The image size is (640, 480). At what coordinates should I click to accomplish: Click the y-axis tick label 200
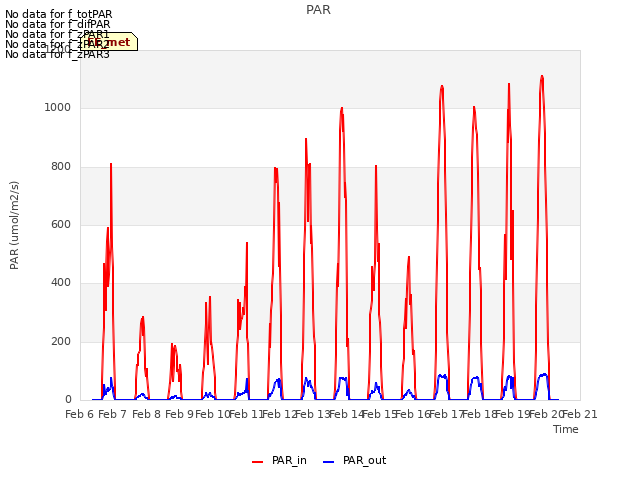[61, 342]
